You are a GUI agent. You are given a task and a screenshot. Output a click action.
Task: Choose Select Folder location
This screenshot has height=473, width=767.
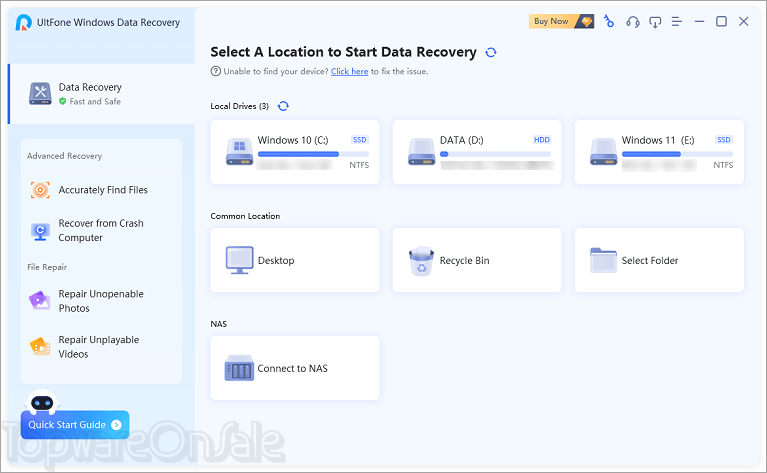point(659,260)
